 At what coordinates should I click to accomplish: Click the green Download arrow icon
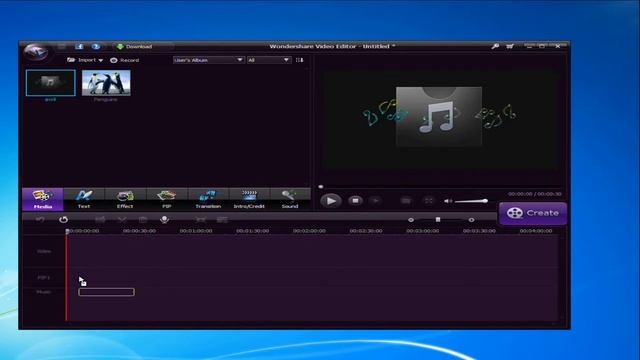pos(120,47)
